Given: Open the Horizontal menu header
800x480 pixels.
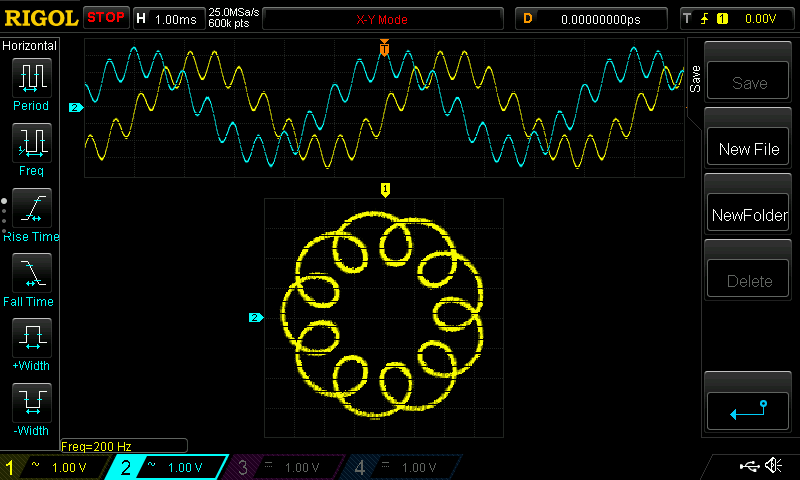Looking at the screenshot, I should (30, 46).
